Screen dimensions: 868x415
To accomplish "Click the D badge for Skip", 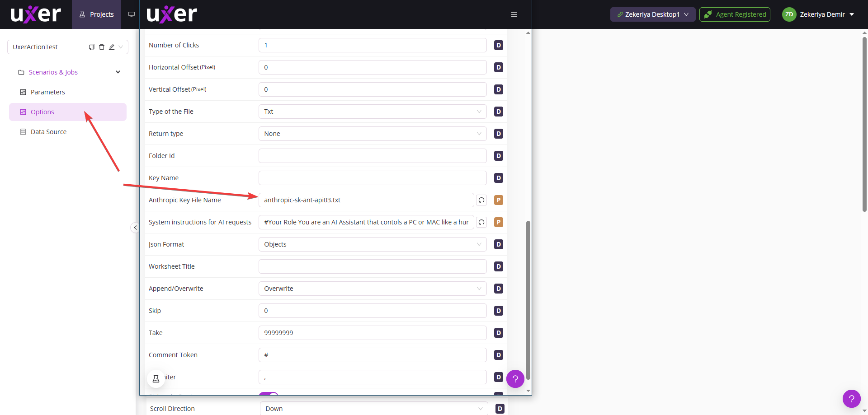I will pyautogui.click(x=499, y=311).
